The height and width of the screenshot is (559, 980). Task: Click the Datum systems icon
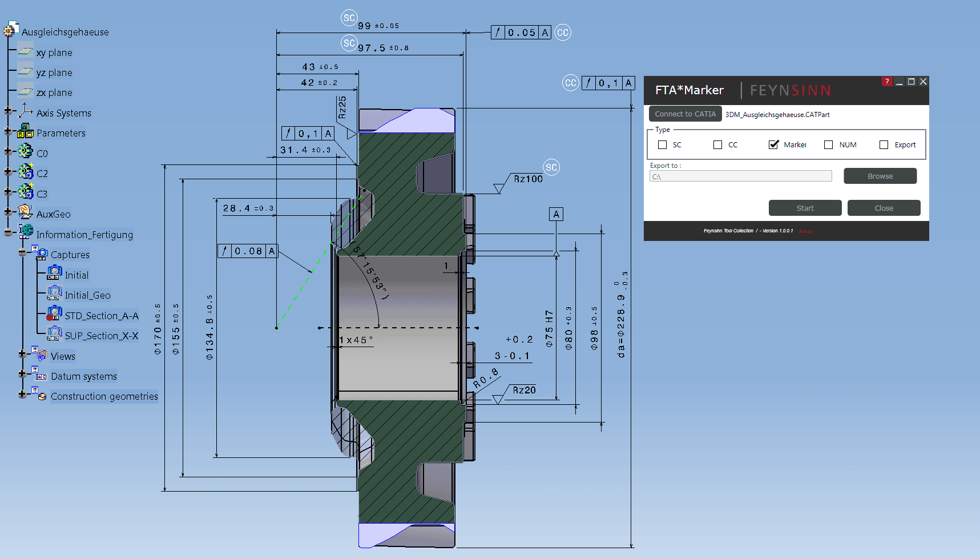(40, 375)
